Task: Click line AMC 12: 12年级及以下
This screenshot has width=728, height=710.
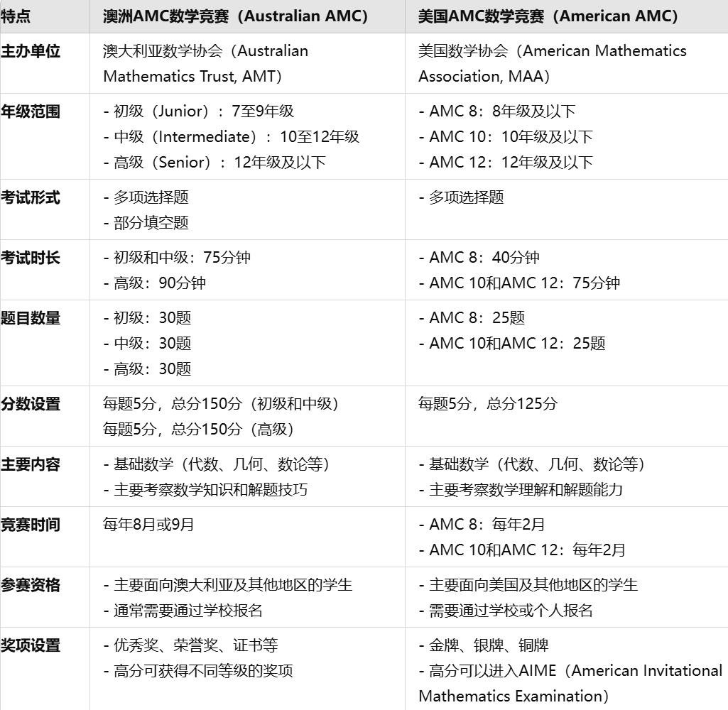Action: pos(506,162)
